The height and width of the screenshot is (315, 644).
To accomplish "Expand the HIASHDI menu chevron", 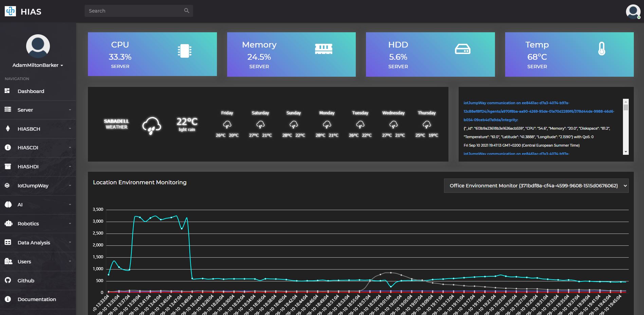I will [x=70, y=166].
